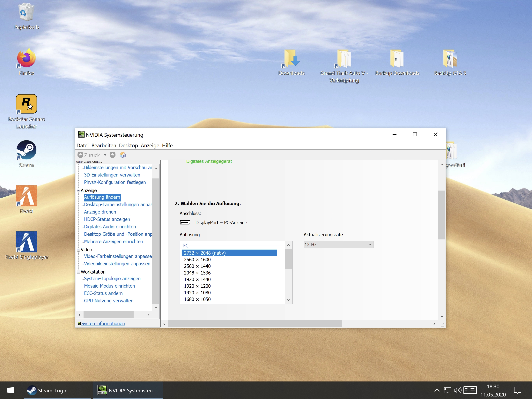Collapse the Anzeige tree section
Image resolution: width=532 pixels, height=399 pixels.
coord(78,190)
